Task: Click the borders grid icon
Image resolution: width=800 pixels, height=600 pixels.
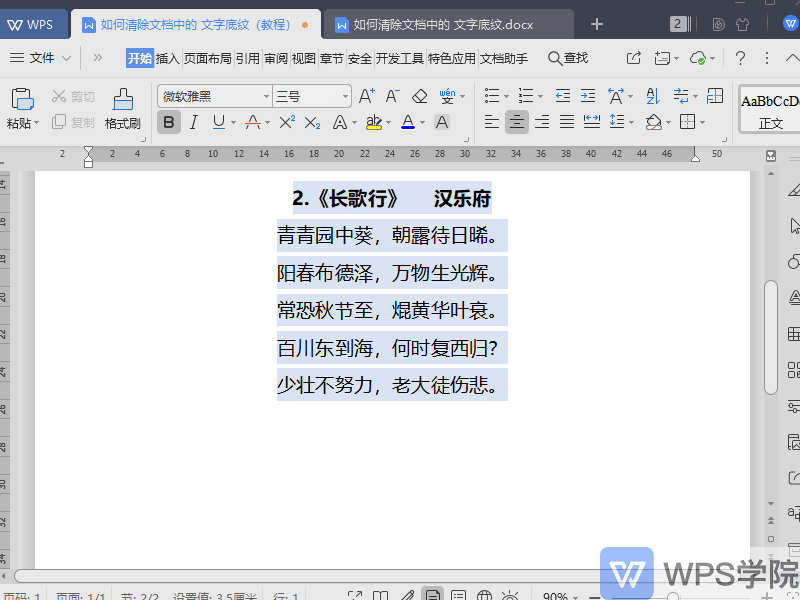Action: pyautogui.click(x=687, y=122)
